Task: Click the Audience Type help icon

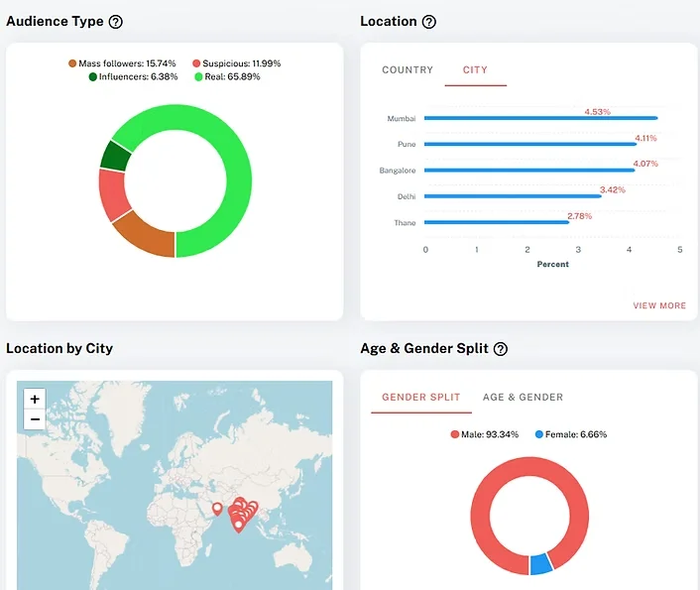Action: pyautogui.click(x=116, y=22)
